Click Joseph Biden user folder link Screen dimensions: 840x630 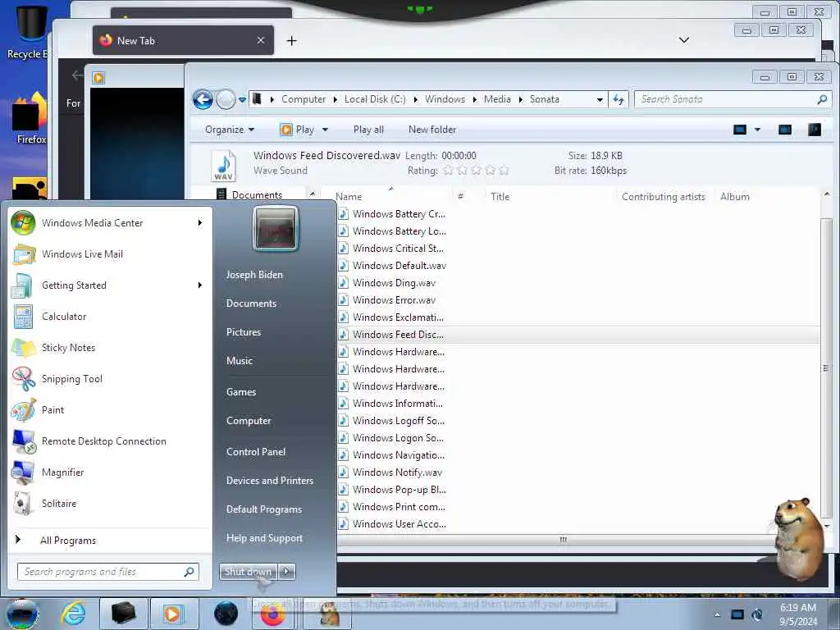254,275
